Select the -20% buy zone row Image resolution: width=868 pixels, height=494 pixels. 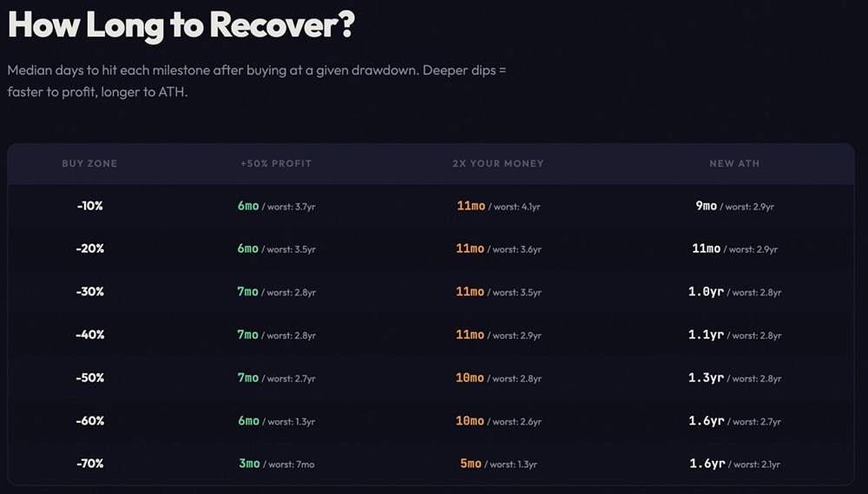89,249
